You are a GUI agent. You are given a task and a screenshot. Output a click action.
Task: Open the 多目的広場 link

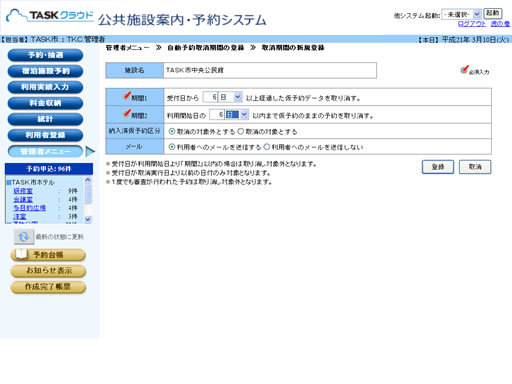pos(29,208)
